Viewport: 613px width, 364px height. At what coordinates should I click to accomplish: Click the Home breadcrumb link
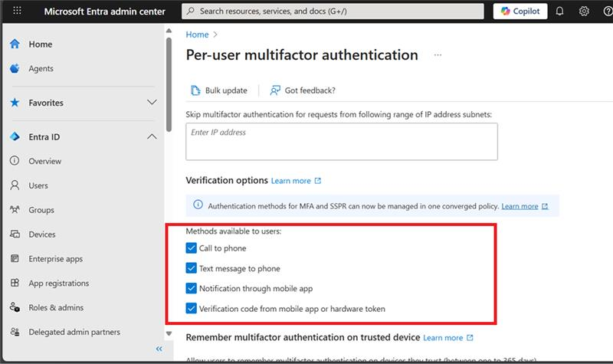click(x=197, y=34)
